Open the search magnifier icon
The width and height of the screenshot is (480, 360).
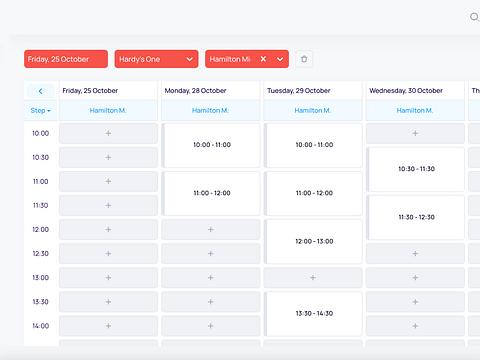coord(474,17)
